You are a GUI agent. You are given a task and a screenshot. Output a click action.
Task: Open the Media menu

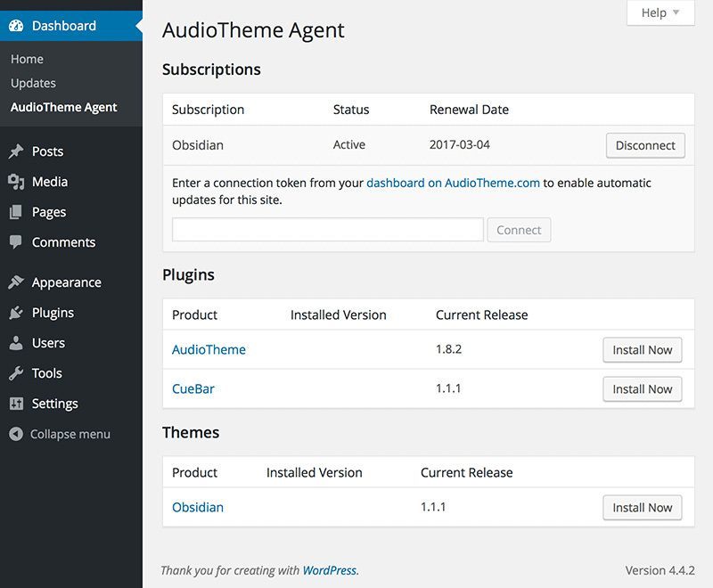[x=50, y=182]
